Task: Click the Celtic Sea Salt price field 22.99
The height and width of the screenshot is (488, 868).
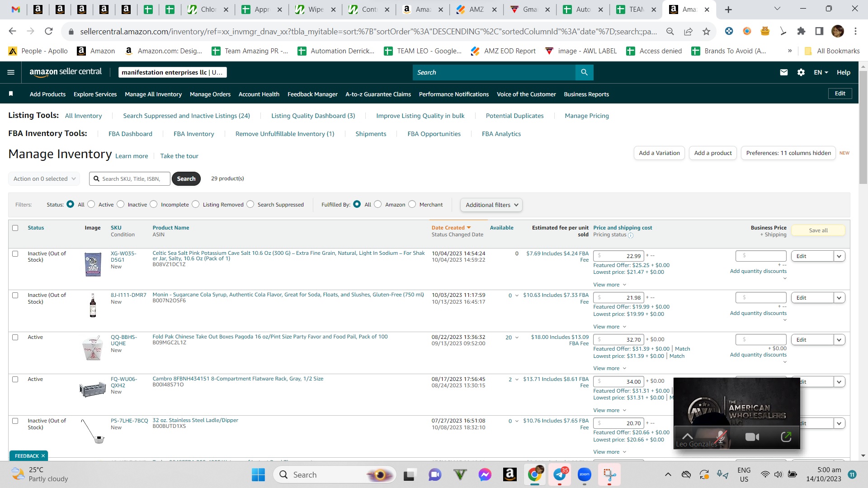Action: click(x=618, y=256)
